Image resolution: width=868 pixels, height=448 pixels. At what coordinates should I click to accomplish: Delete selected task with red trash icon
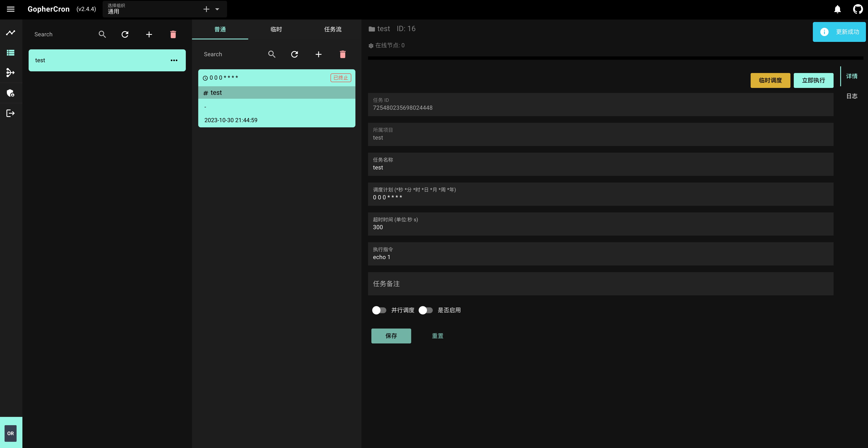coord(342,54)
